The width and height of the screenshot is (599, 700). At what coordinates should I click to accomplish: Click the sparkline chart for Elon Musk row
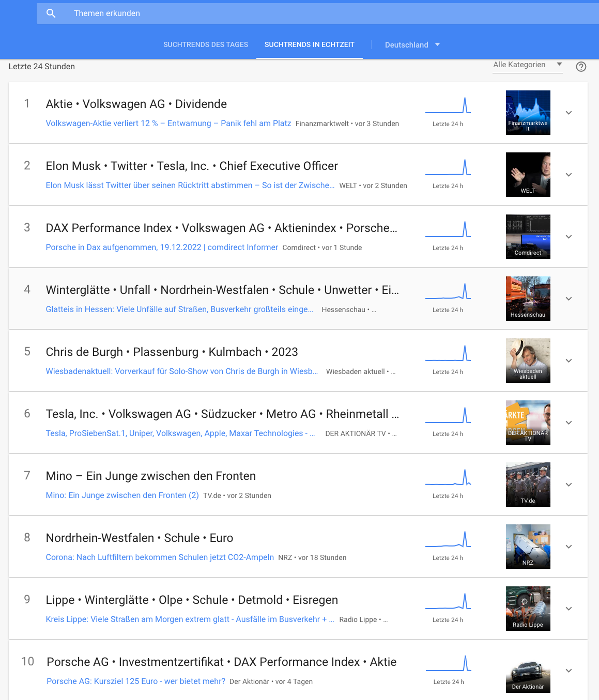tap(448, 167)
